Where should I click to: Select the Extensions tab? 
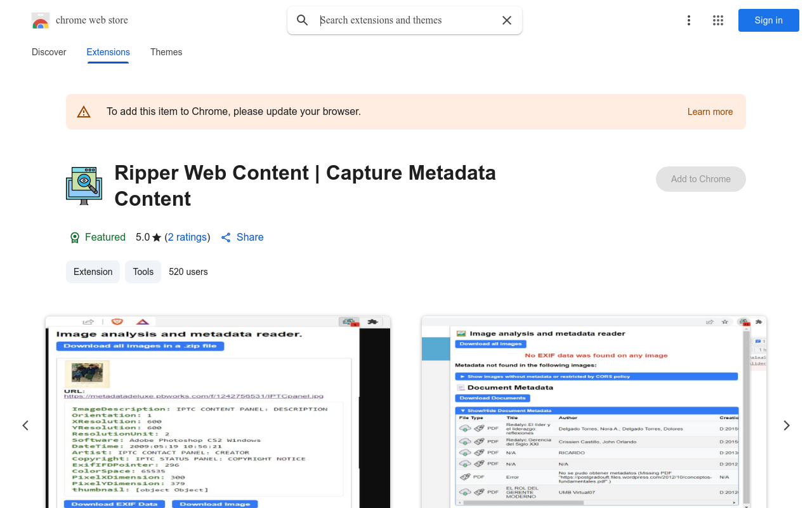(108, 52)
